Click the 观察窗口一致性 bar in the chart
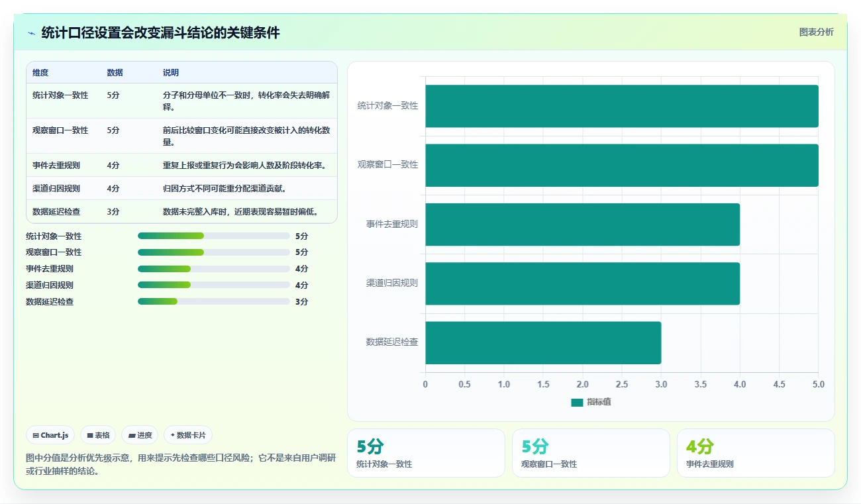This screenshot has height=504, width=861. (x=622, y=165)
